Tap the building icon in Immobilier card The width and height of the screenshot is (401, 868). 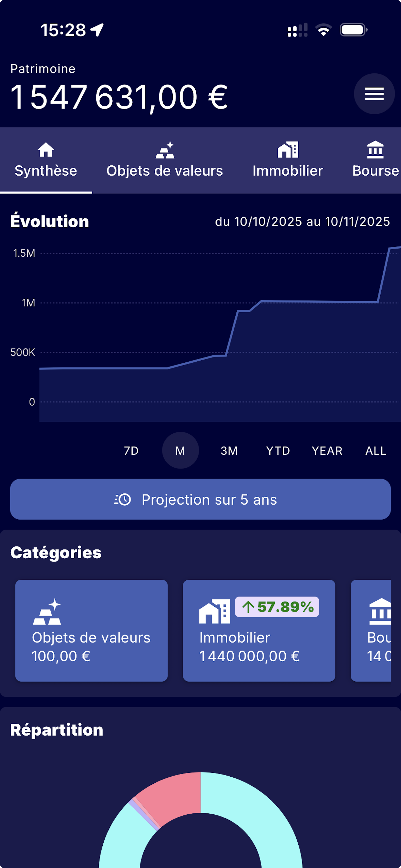click(x=214, y=611)
